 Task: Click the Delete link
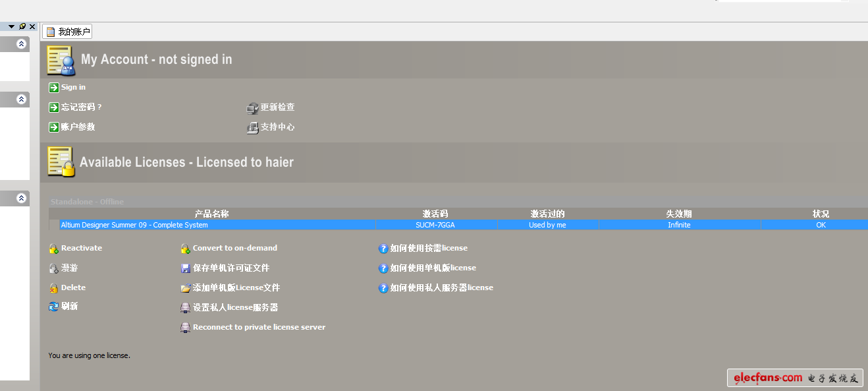coord(73,288)
